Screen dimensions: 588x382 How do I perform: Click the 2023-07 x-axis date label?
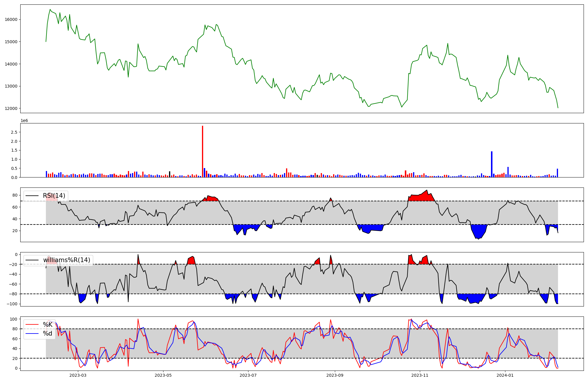tap(248, 375)
